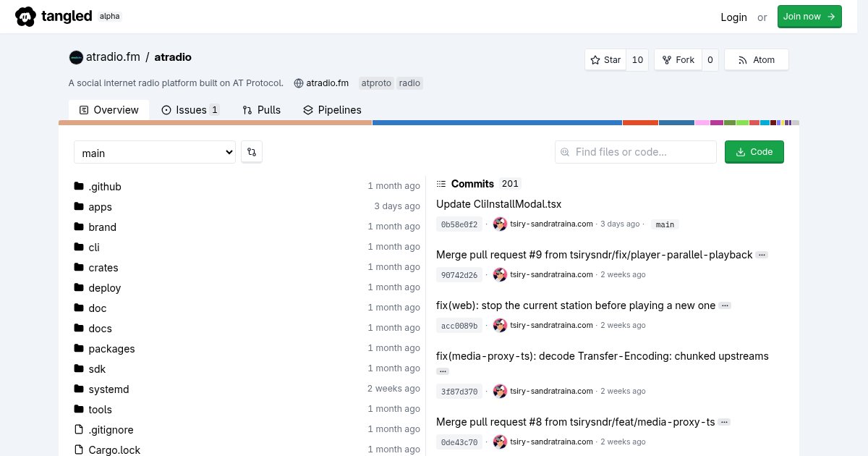
Task: Click the orange-red language bar segment
Action: tap(640, 123)
